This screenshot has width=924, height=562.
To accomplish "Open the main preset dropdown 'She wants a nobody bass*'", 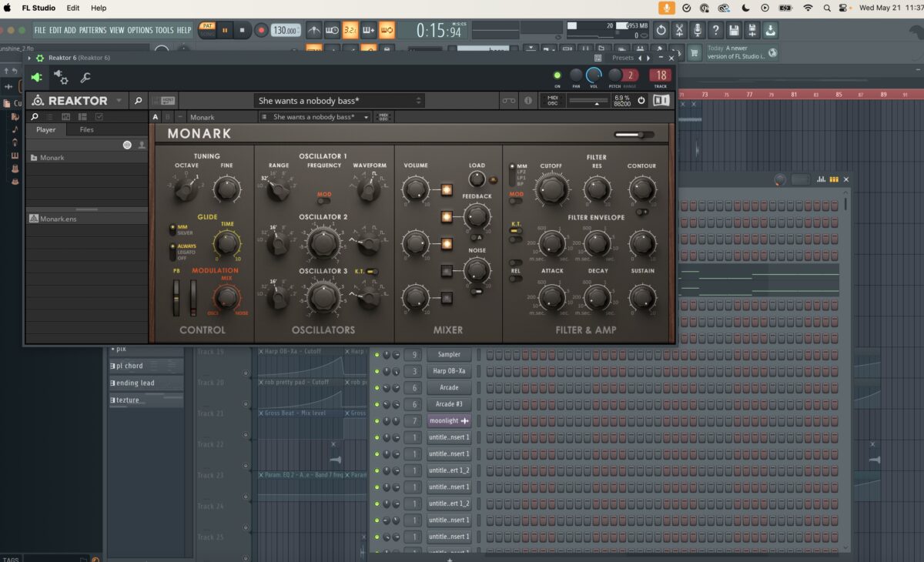I will 340,101.
